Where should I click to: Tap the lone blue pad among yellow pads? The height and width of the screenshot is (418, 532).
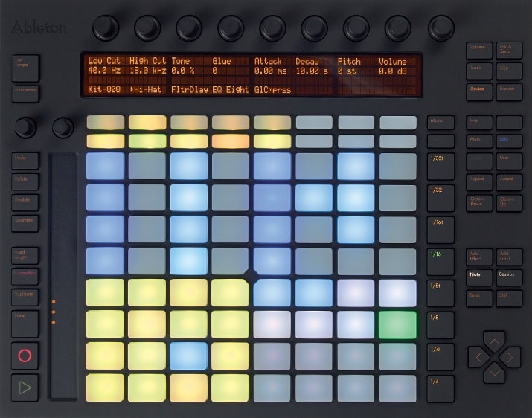[x=189, y=356]
